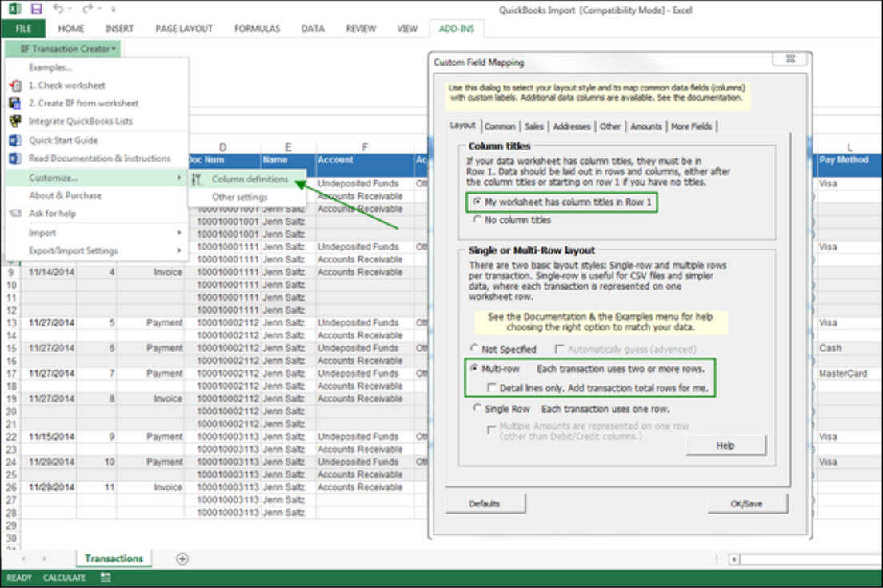Viewport: 883px width, 588px height.
Task: Expand the Import submenu arrow
Action: [179, 233]
